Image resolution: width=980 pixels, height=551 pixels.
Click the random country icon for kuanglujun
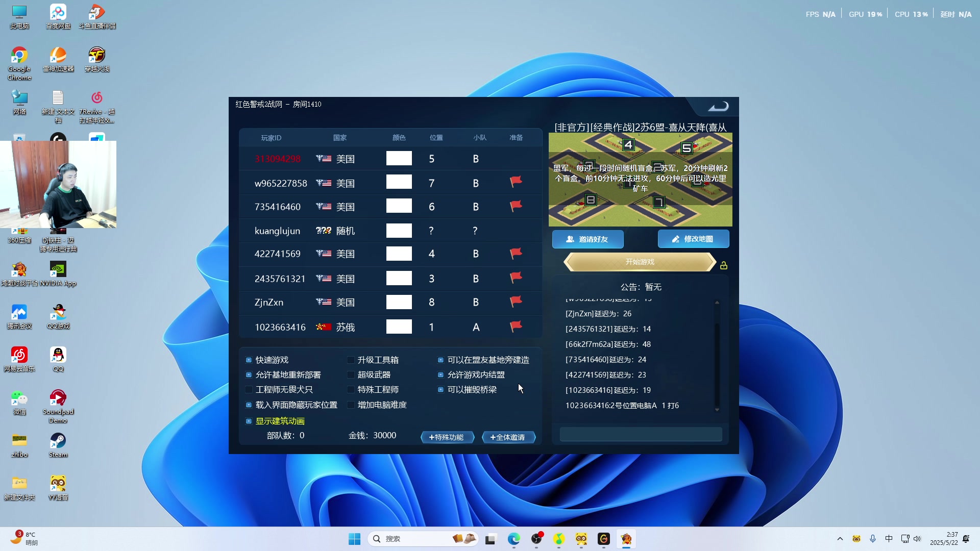324,231
